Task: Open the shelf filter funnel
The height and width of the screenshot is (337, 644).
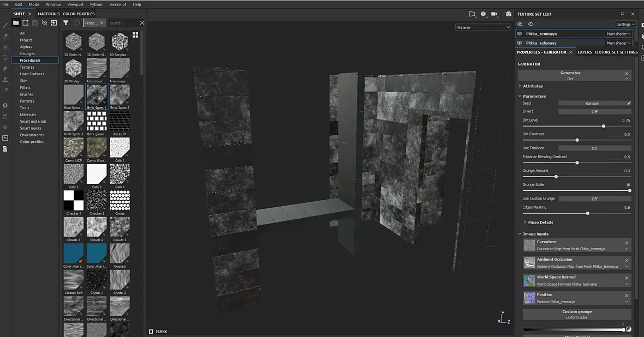Action: pyautogui.click(x=65, y=23)
